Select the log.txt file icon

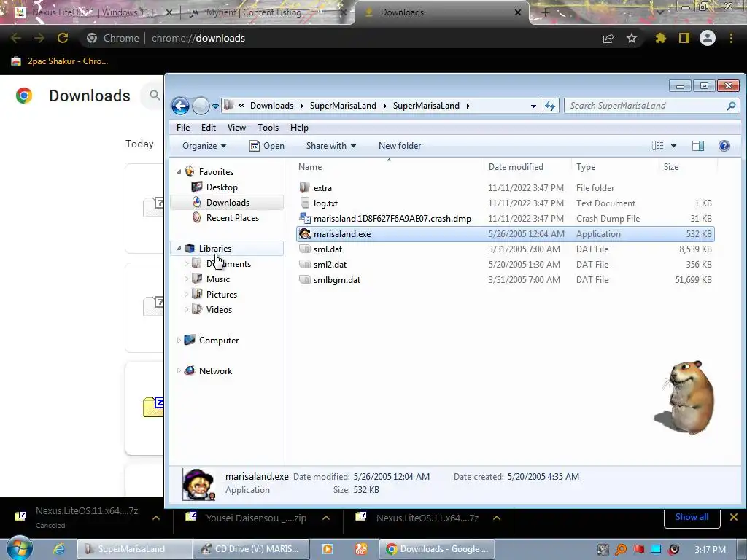[305, 203]
